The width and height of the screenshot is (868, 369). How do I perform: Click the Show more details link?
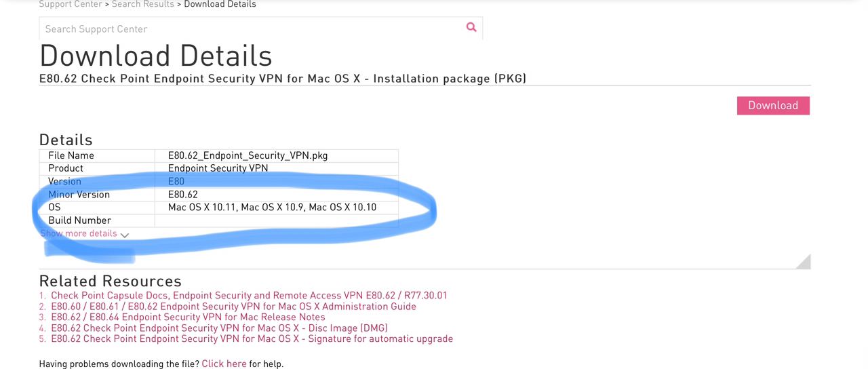pyautogui.click(x=79, y=233)
